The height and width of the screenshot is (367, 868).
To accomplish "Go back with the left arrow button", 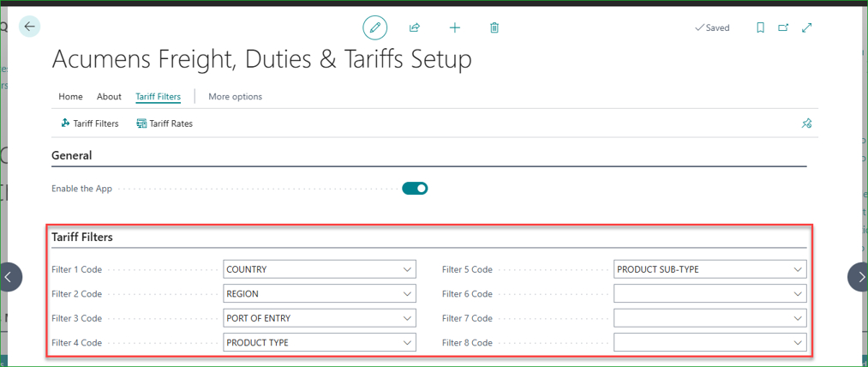I will pyautogui.click(x=29, y=26).
